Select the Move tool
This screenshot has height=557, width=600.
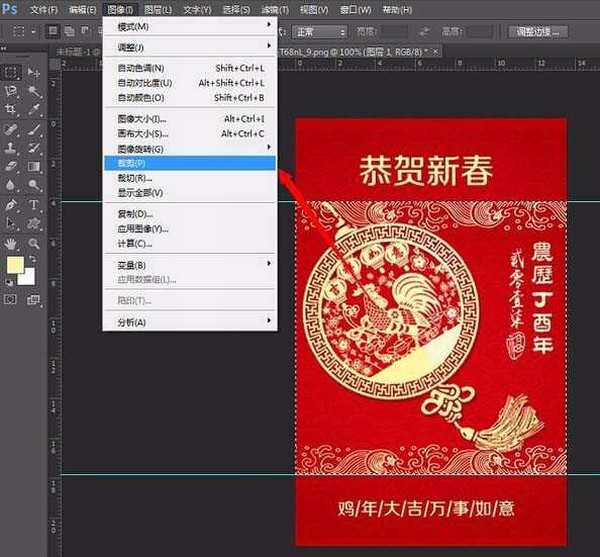point(35,72)
